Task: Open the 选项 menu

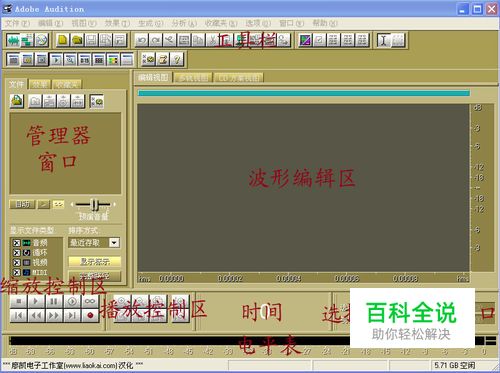Action: (258, 23)
